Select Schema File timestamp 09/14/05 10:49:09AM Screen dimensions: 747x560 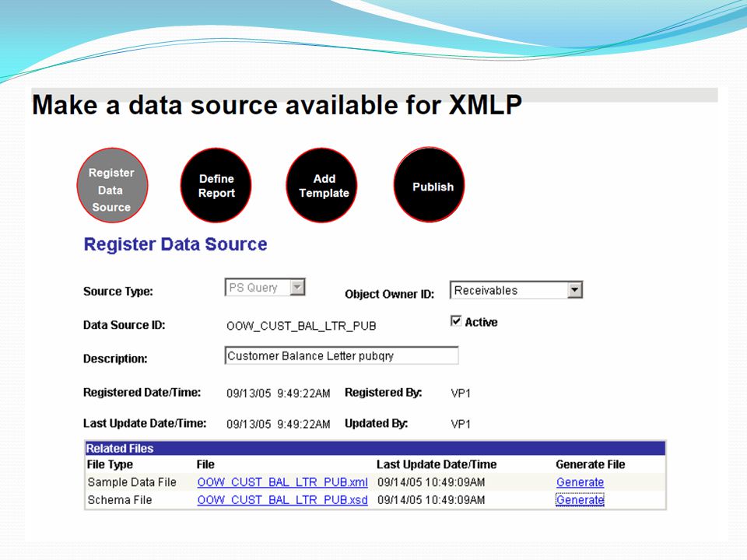431,500
